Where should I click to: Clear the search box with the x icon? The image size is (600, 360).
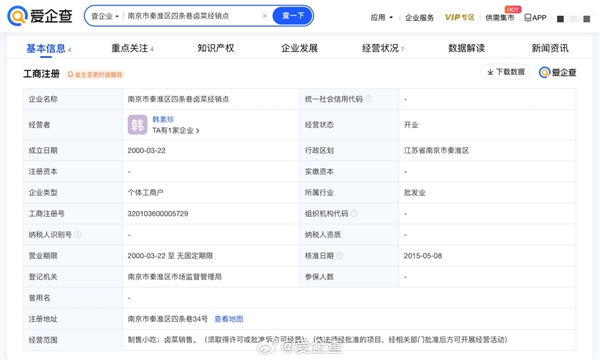pyautogui.click(x=264, y=16)
